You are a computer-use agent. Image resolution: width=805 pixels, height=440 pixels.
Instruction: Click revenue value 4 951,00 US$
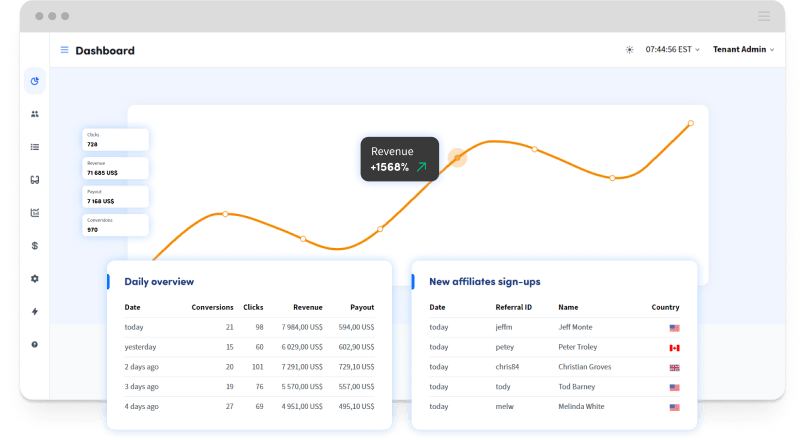[x=302, y=406]
